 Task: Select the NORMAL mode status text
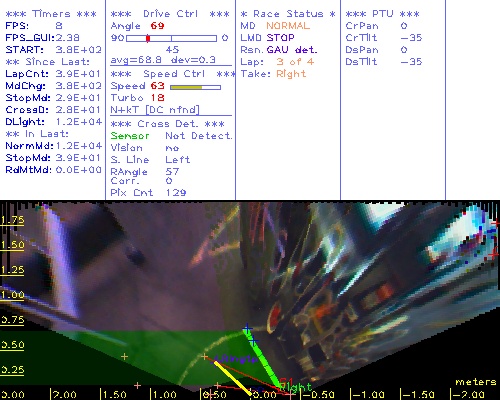point(288,26)
